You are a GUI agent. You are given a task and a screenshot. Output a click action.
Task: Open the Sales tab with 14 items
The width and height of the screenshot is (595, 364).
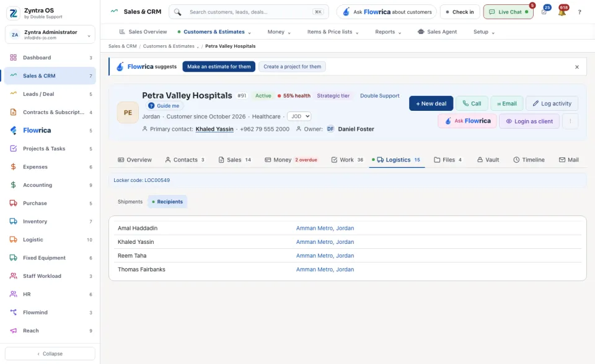[x=234, y=160]
